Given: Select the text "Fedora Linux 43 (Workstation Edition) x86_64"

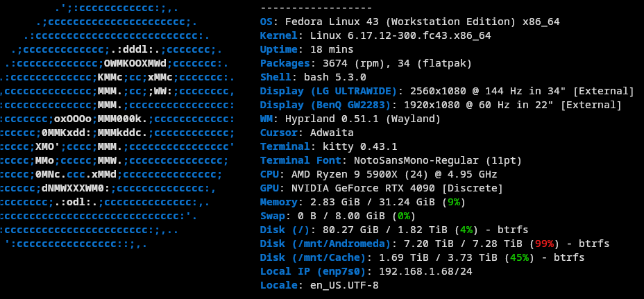Looking at the screenshot, I should [x=422, y=22].
